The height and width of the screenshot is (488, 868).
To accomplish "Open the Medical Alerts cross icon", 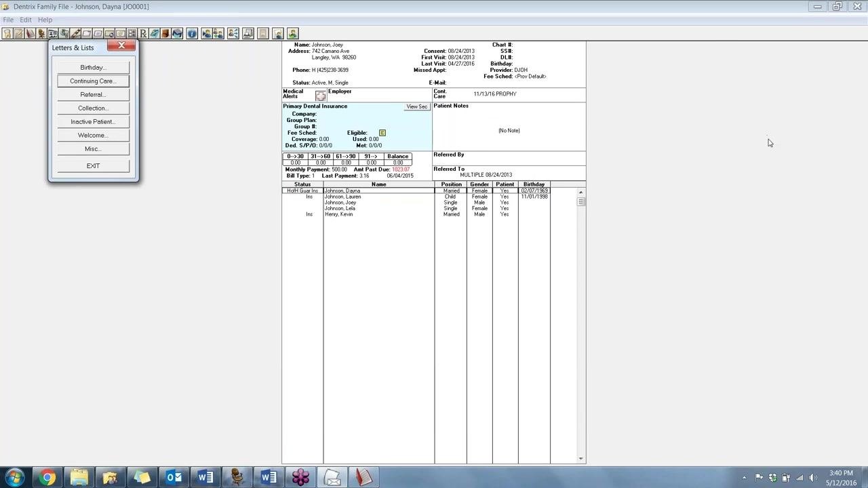I will click(x=321, y=96).
